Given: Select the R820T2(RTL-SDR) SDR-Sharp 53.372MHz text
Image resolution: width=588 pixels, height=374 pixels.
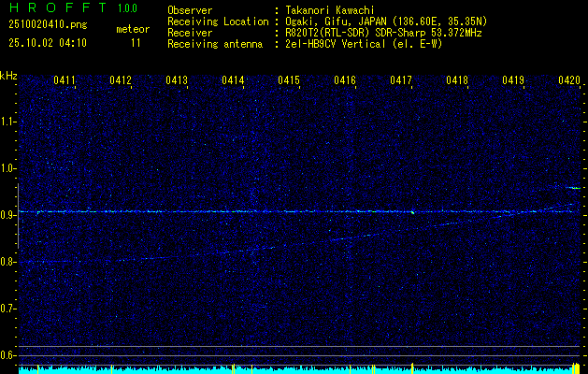Looking at the screenshot, I should [x=383, y=33].
